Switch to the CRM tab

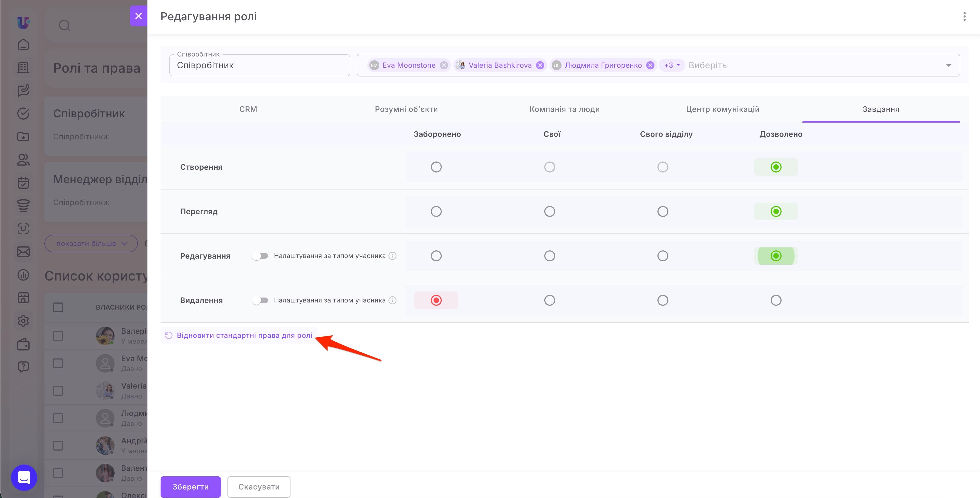click(x=248, y=109)
